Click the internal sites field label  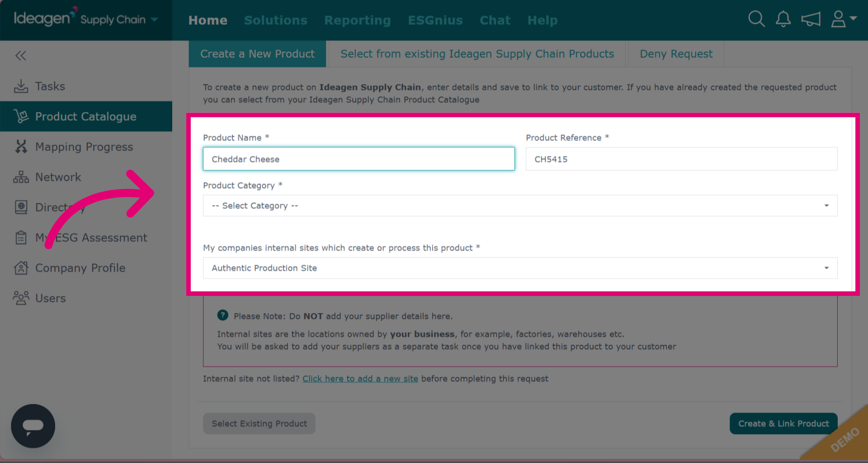coord(341,248)
